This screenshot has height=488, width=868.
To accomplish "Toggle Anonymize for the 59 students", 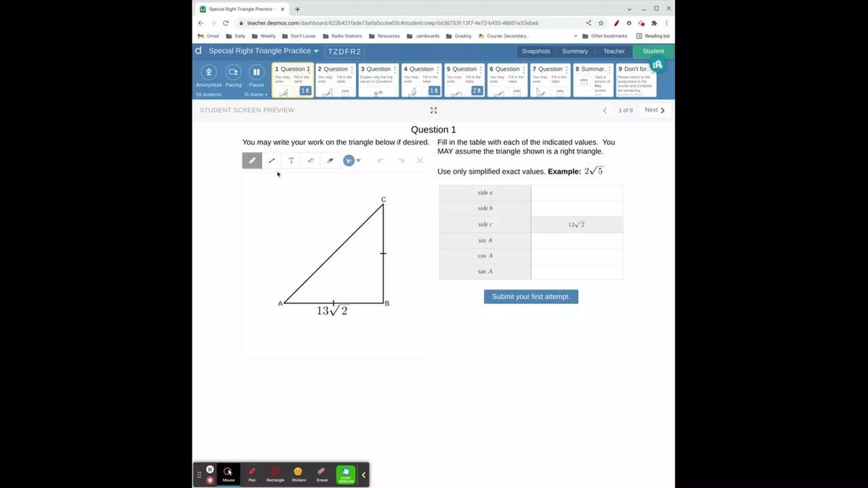I will 208,76.
